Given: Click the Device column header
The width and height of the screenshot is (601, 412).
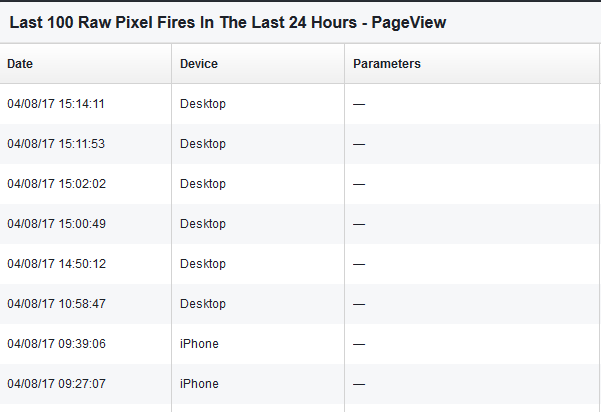Looking at the screenshot, I should [x=199, y=64].
